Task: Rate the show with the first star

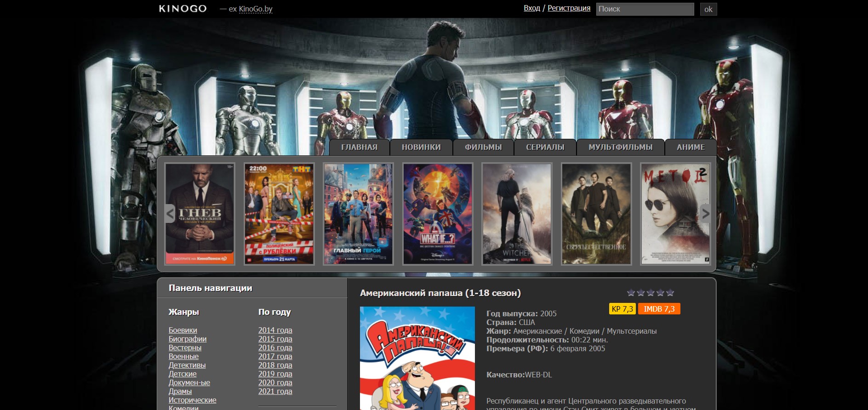Action: pos(631,293)
